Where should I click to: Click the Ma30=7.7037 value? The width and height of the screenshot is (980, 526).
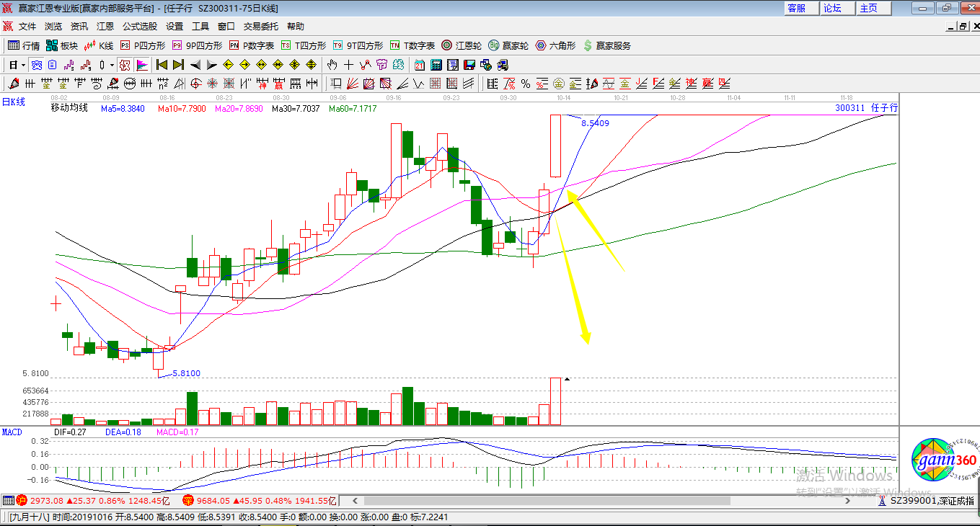point(295,109)
